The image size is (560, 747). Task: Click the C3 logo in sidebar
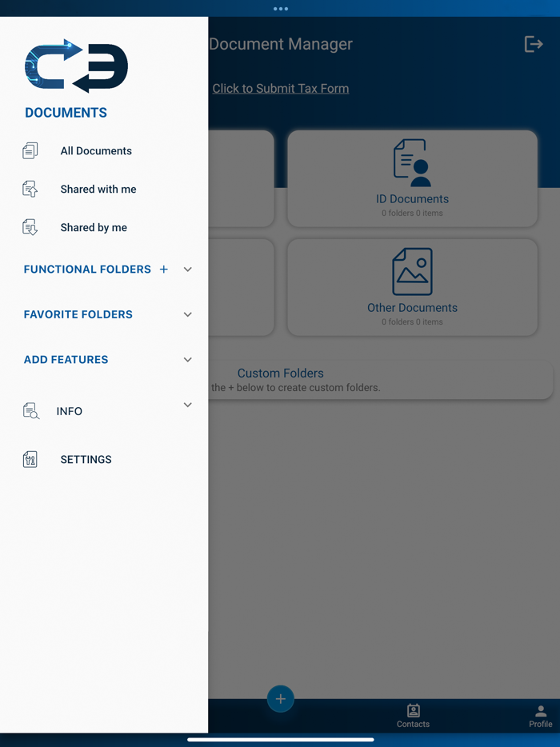click(x=76, y=66)
